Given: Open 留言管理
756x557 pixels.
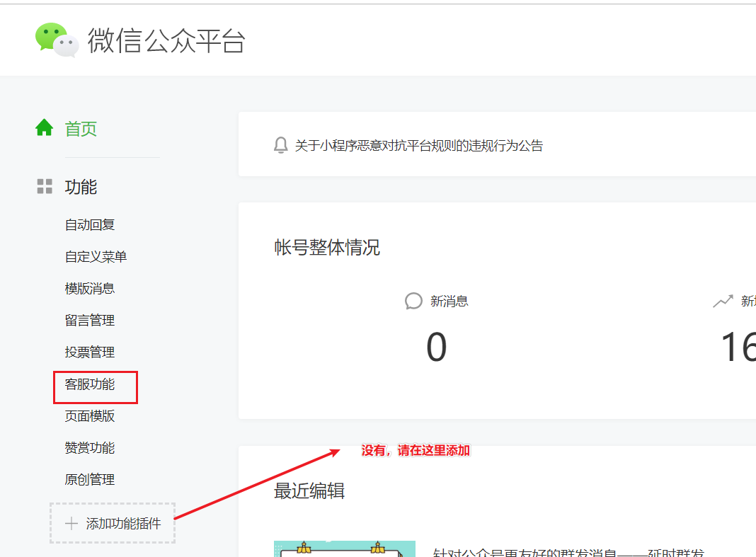Looking at the screenshot, I should tap(90, 320).
